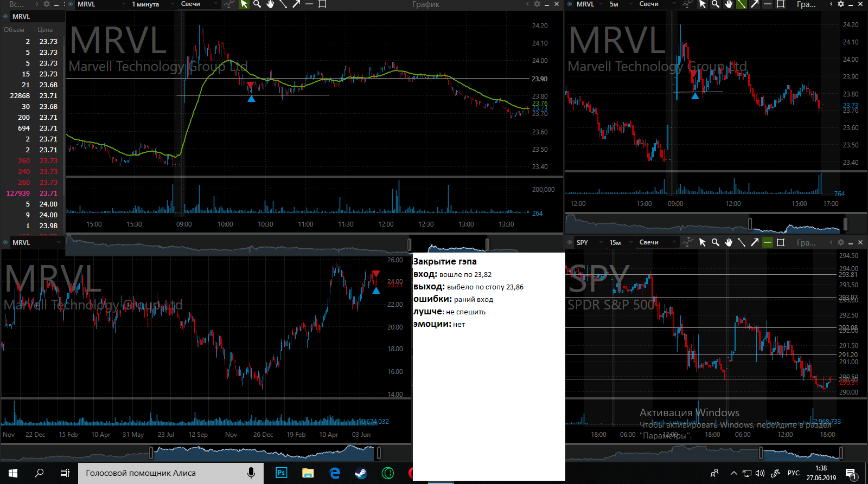Toggle link indicator of MRVL 1-minute chart
The width and height of the screenshot is (868, 484).
(x=71, y=4)
